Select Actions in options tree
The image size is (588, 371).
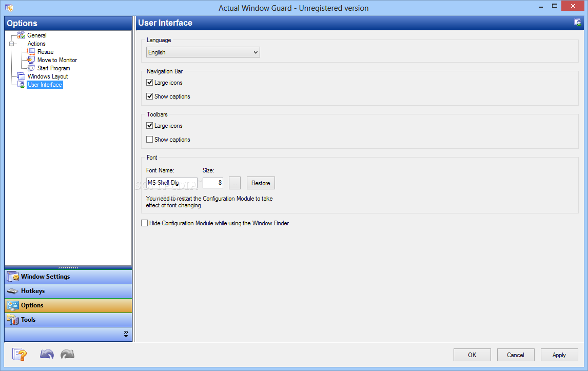pyautogui.click(x=36, y=44)
